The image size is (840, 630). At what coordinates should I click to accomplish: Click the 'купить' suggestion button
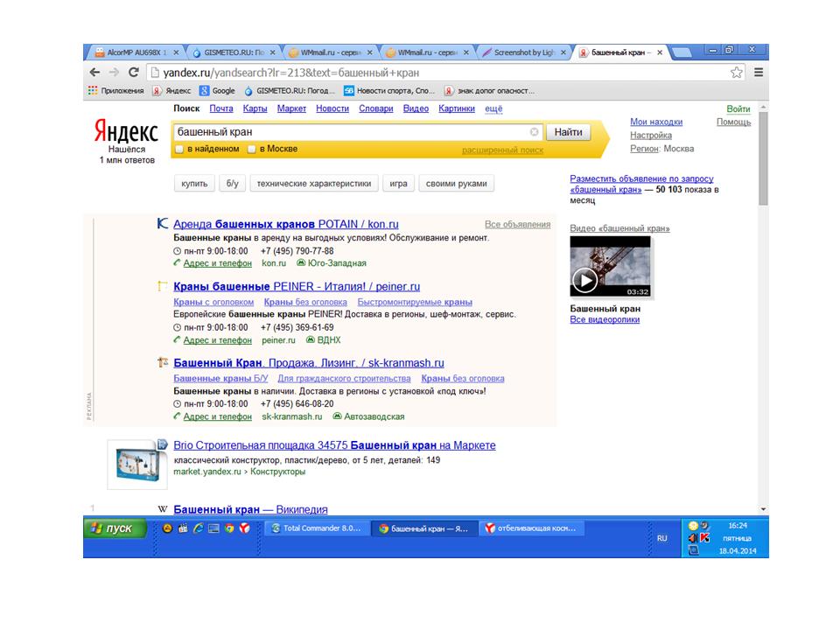coord(194,183)
